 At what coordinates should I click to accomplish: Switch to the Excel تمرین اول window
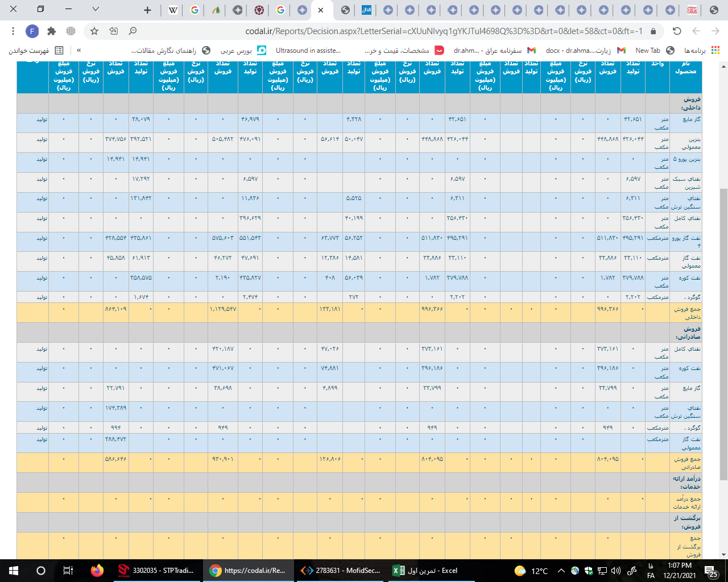[432, 571]
